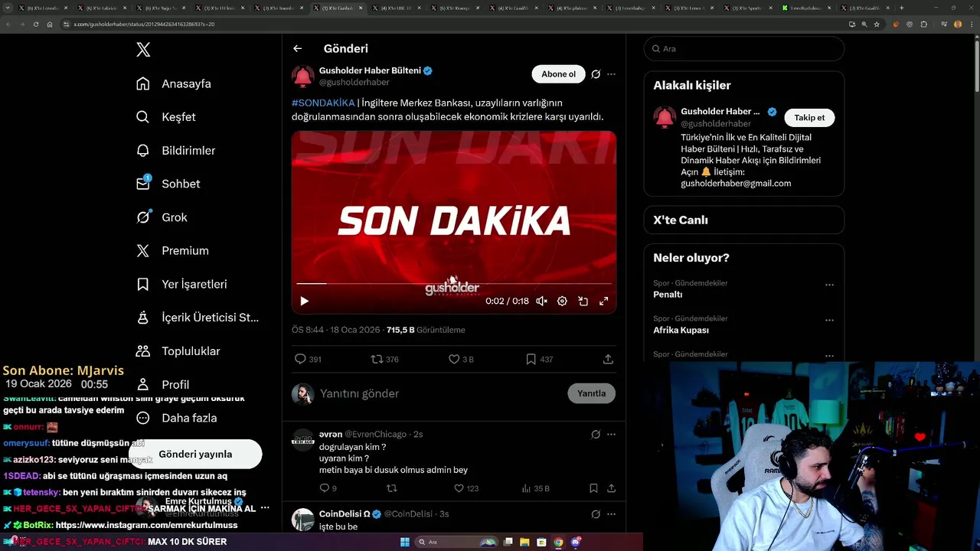
Task: Open more options for the Penaltı trend
Action: pyautogui.click(x=829, y=285)
